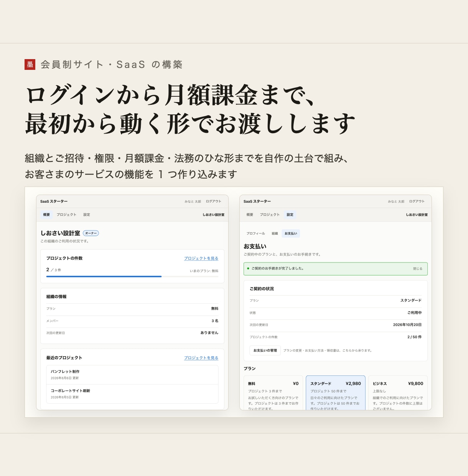This screenshot has width=468, height=476.
Task: Choose the スタンダード ¥2,980 plan card
Action: coord(336,393)
